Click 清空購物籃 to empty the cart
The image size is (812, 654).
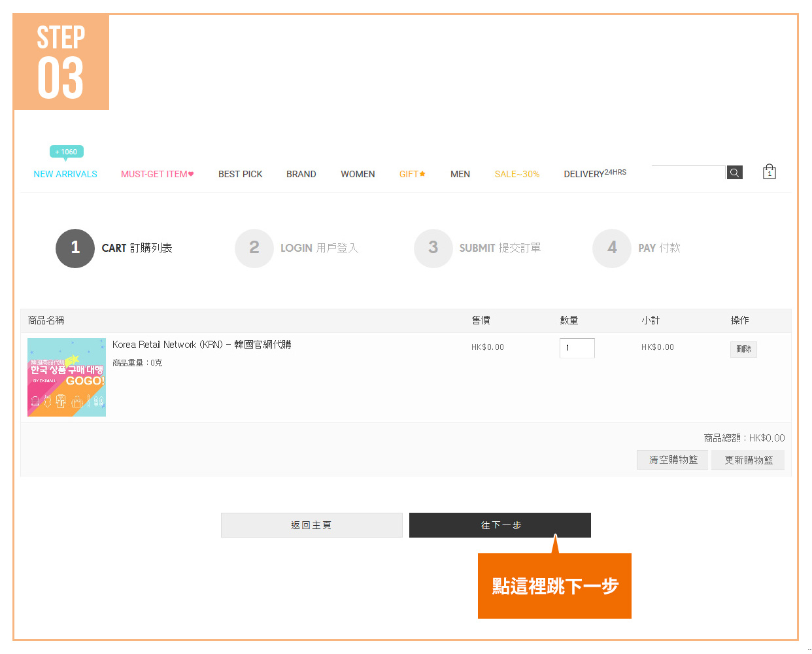(673, 460)
